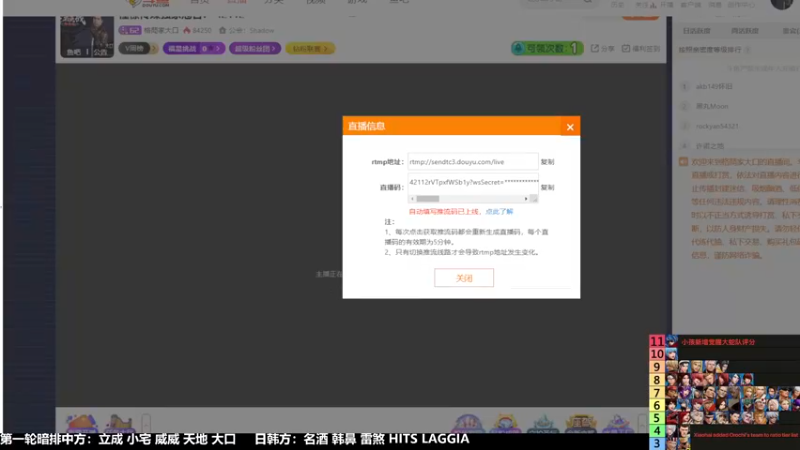Select the fourth-ranked user in the list
The image size is (800, 450).
(x=710, y=146)
